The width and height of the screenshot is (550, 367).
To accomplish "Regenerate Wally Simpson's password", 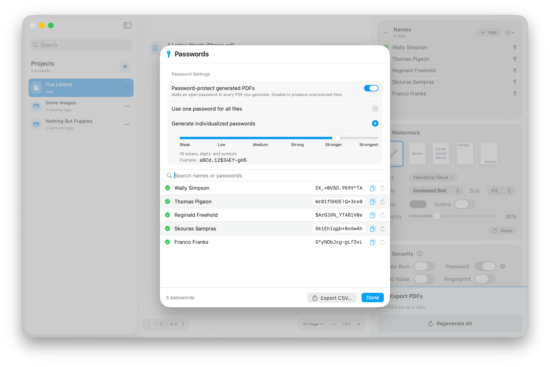I will (383, 188).
